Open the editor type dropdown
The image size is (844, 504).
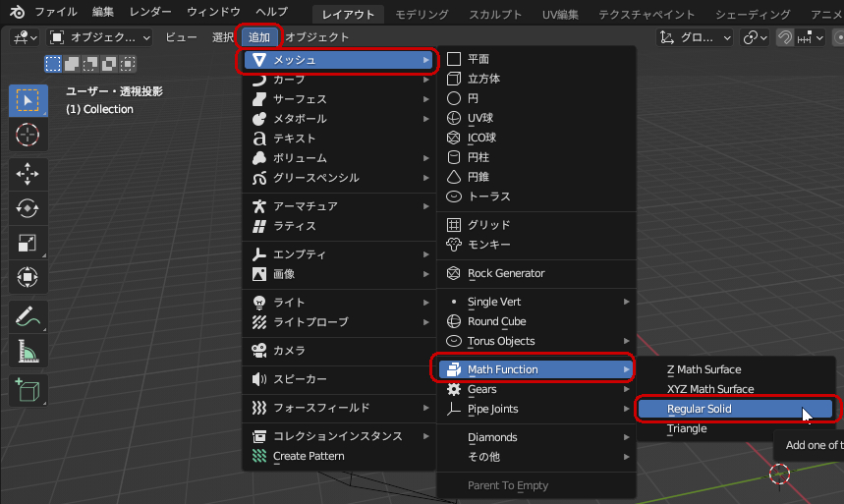point(26,37)
